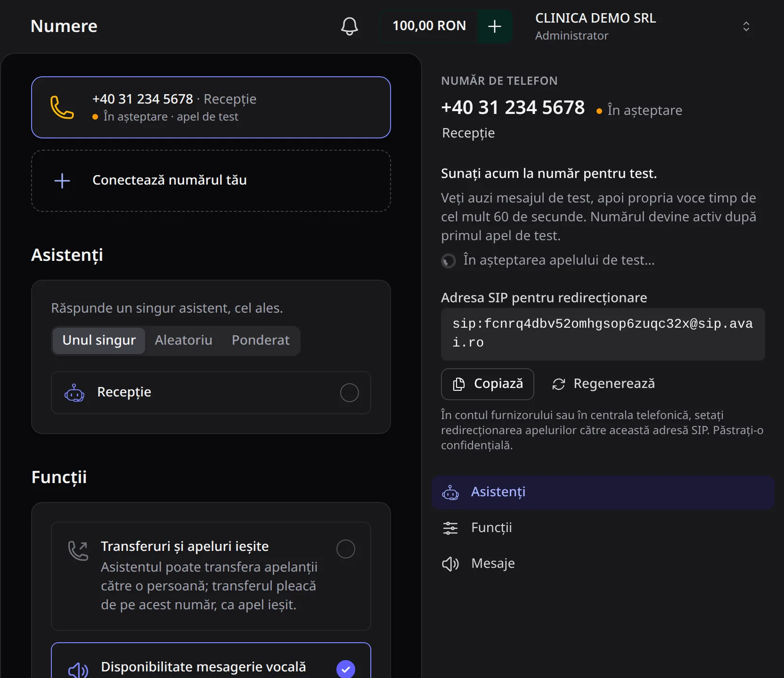Click the Funcții sliders icon
Screen dimensions: 784x678
[x=450, y=528]
